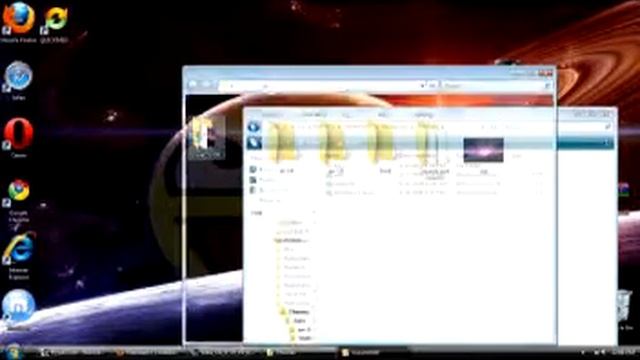Click the front window's search magnifier icon
Image resolution: width=640 pixels, height=360 pixels.
(x=607, y=128)
